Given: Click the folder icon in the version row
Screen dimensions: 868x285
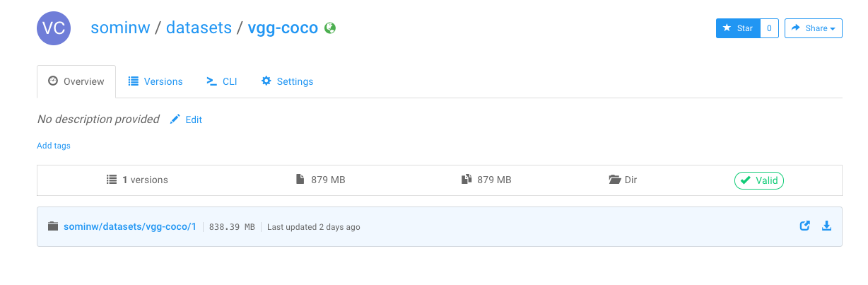Looking at the screenshot, I should [x=53, y=227].
